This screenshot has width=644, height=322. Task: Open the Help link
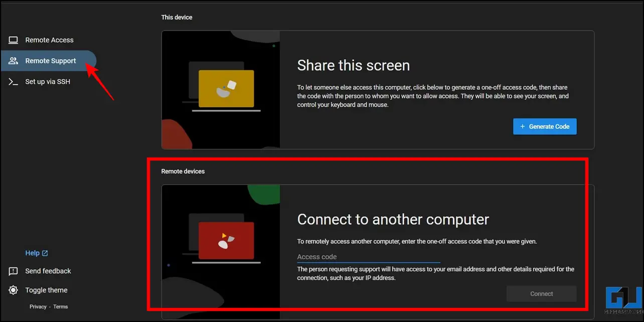point(37,253)
